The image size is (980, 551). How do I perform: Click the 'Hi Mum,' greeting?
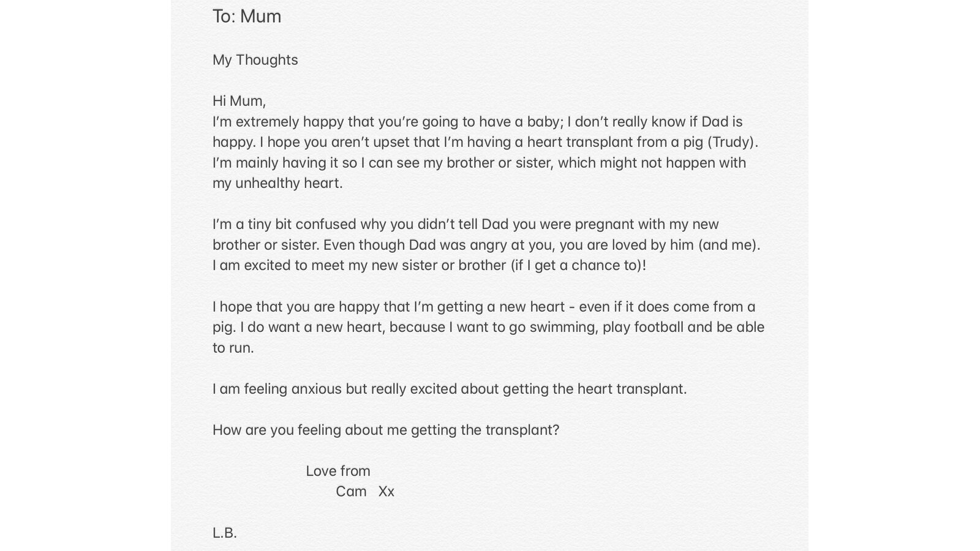(239, 101)
